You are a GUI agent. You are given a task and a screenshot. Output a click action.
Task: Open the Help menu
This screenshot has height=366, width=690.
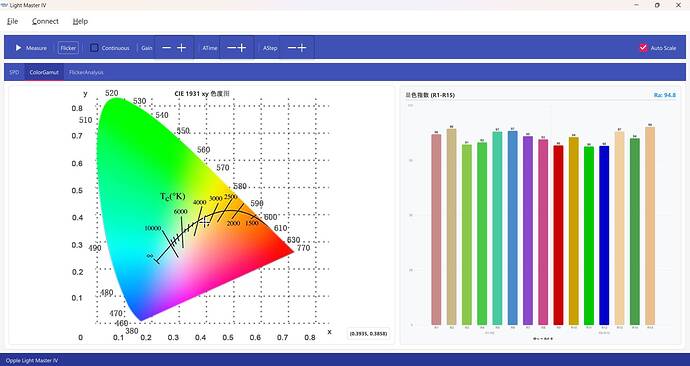pyautogui.click(x=80, y=21)
